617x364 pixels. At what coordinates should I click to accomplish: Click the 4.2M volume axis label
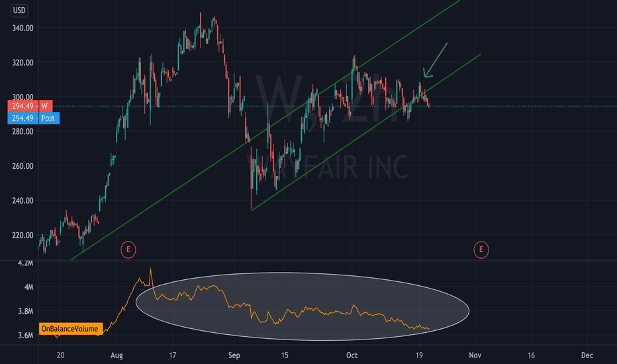26,263
